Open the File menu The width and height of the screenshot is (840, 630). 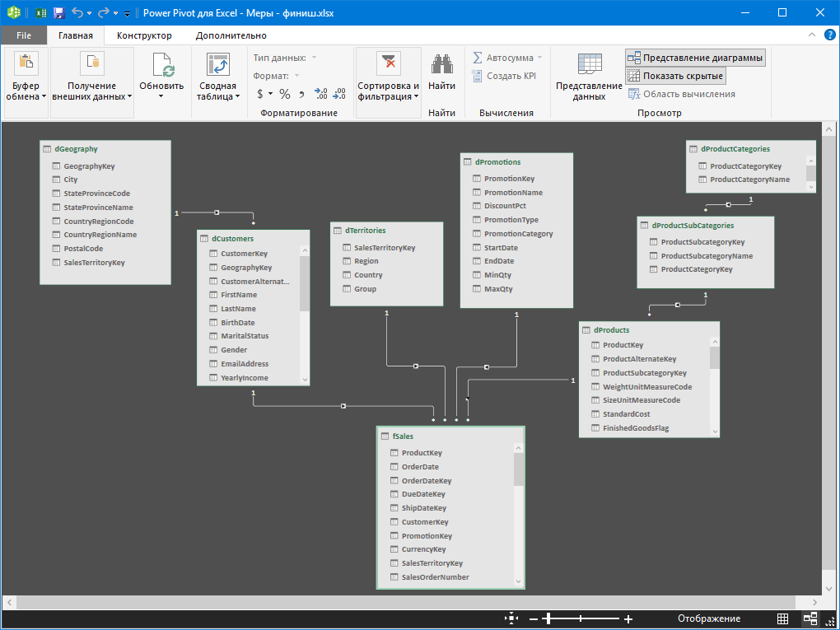(24, 35)
